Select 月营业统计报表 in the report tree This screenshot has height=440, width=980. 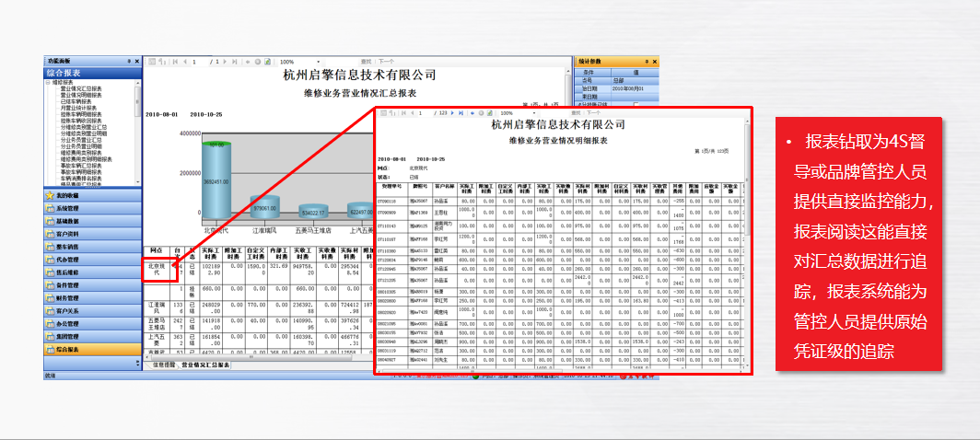[x=79, y=108]
